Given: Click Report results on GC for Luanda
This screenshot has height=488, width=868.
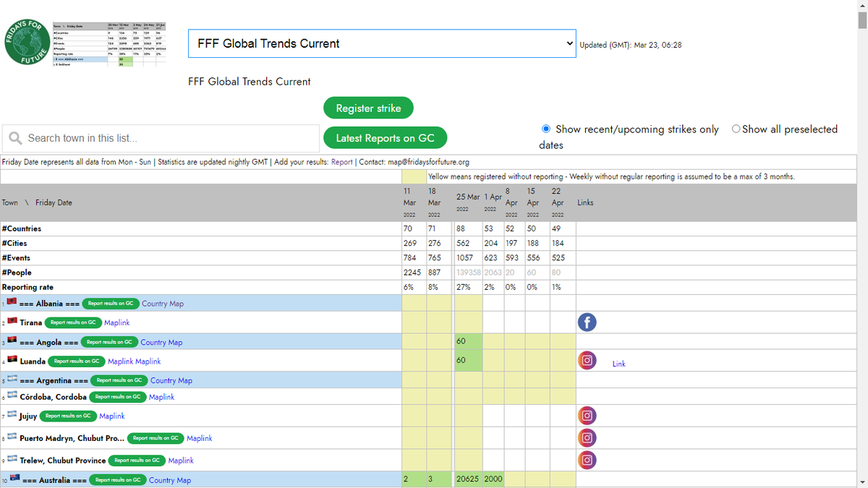Looking at the screenshot, I should click(x=76, y=361).
